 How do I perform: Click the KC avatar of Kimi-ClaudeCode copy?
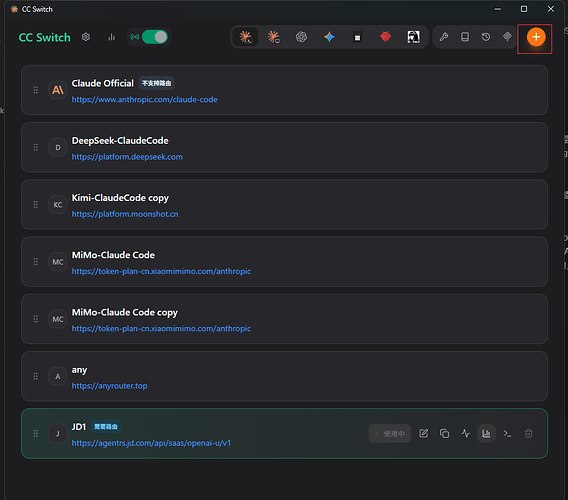58,204
